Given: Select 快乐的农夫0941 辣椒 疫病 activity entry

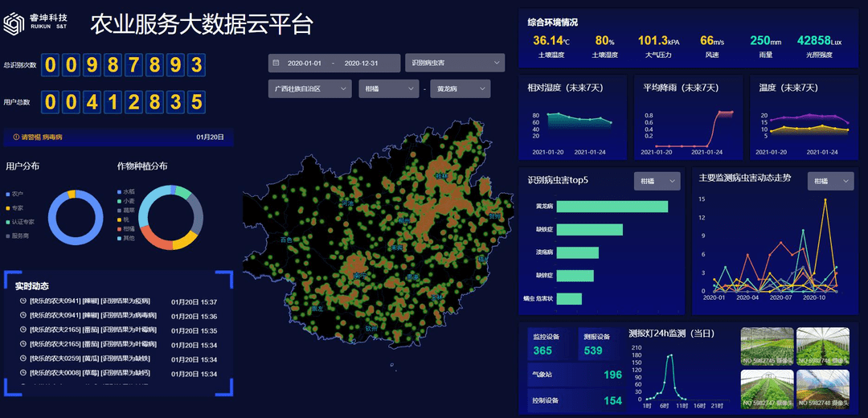Looking at the screenshot, I should pos(118,301).
